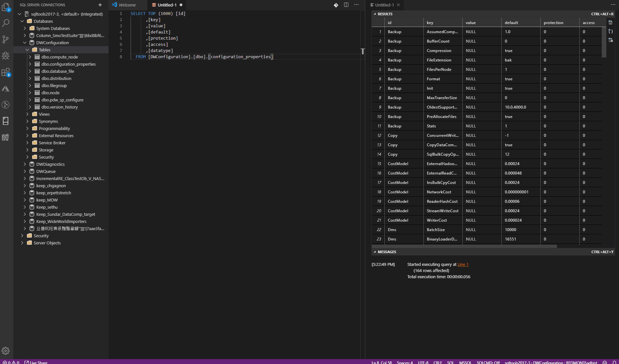This screenshot has height=364, width=619.
Task: Open the Run and Debug panel
Action: (6, 56)
